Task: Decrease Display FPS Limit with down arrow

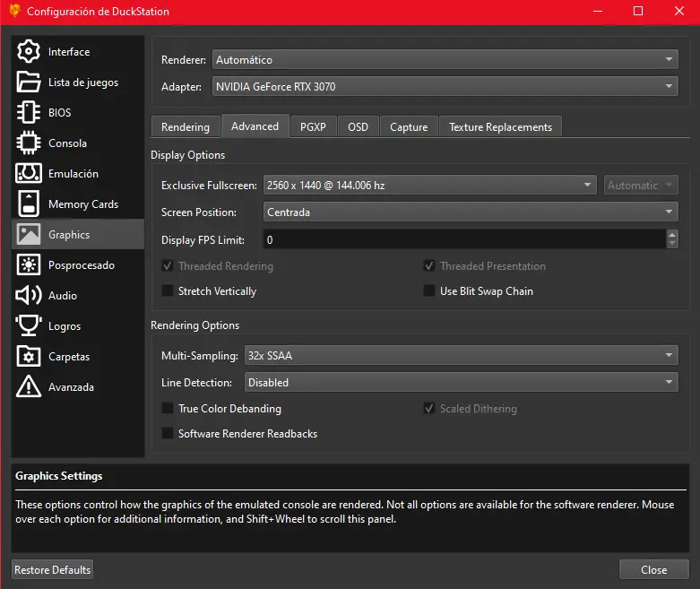Action: pos(672,243)
